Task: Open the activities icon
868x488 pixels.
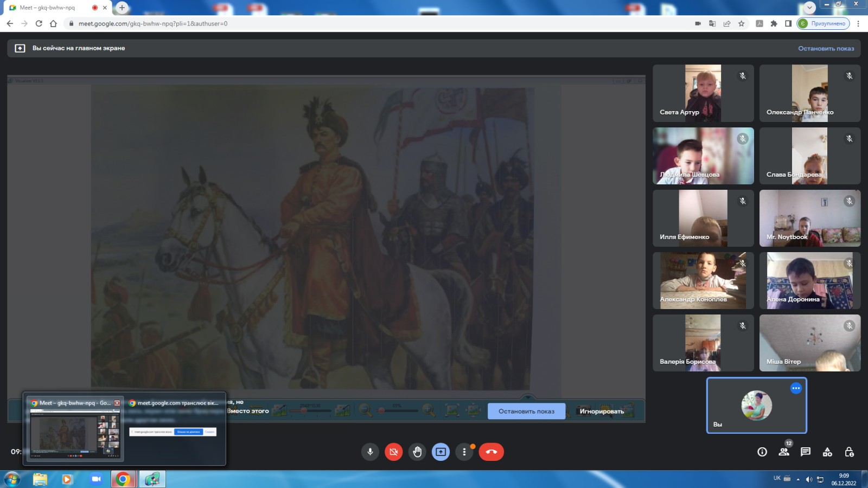Action: pyautogui.click(x=827, y=452)
